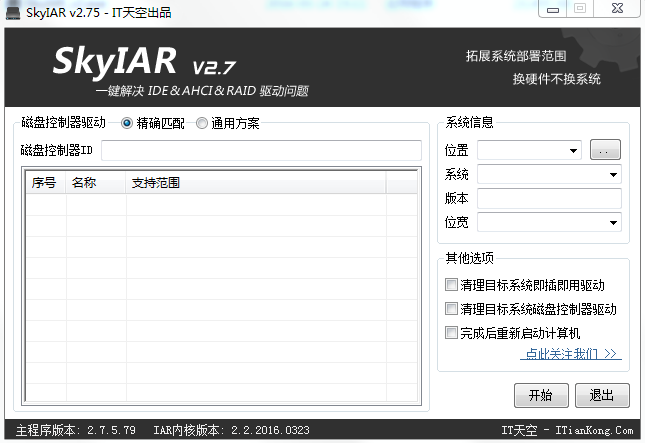
Task: Open the 系统 dropdown
Action: [549, 174]
